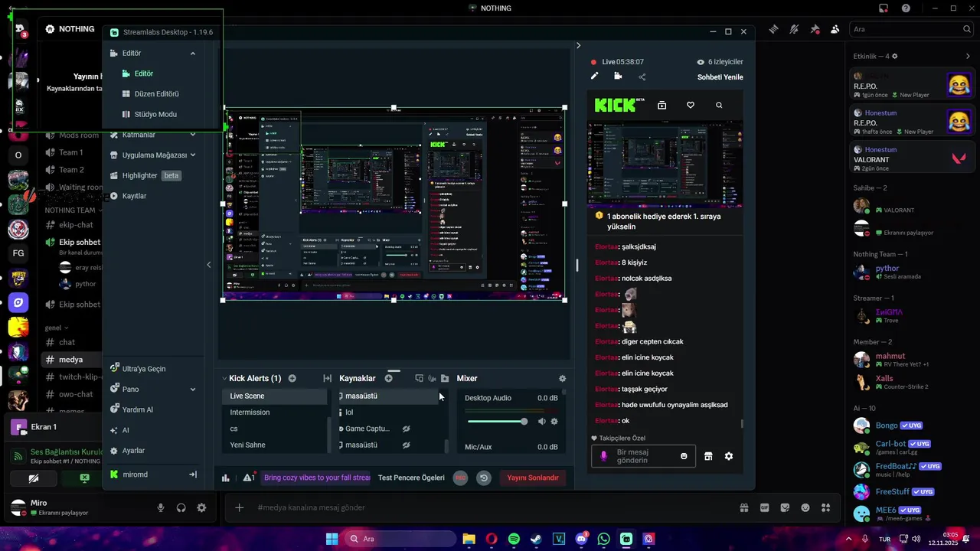Collapse the Streamlabs chat side panel arrow
980x551 pixels.
(x=578, y=46)
